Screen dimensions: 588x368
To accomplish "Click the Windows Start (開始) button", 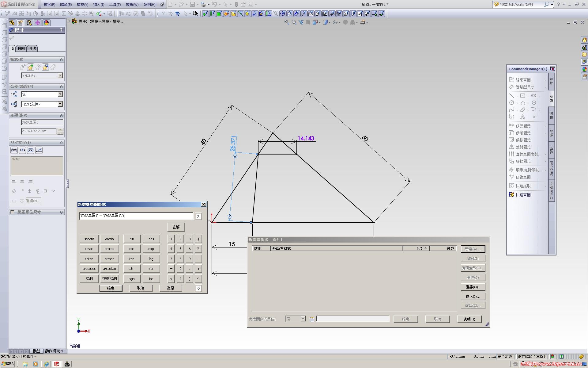I will 8,364.
